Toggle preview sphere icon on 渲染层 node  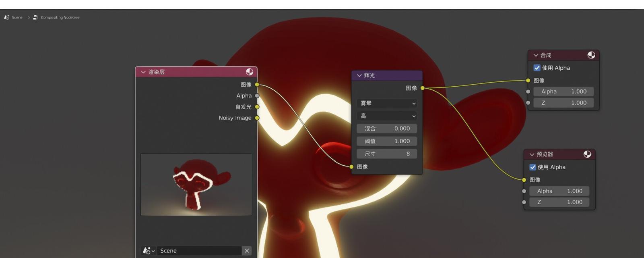(x=250, y=72)
